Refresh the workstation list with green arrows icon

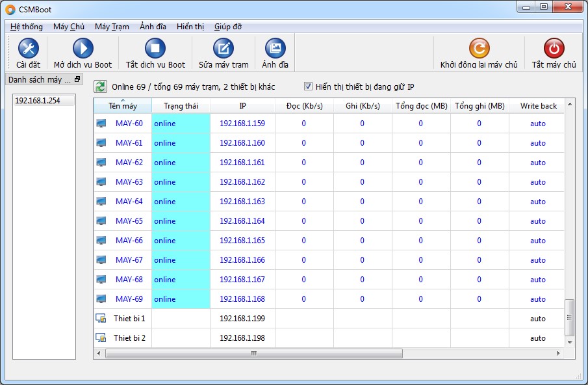click(x=101, y=86)
